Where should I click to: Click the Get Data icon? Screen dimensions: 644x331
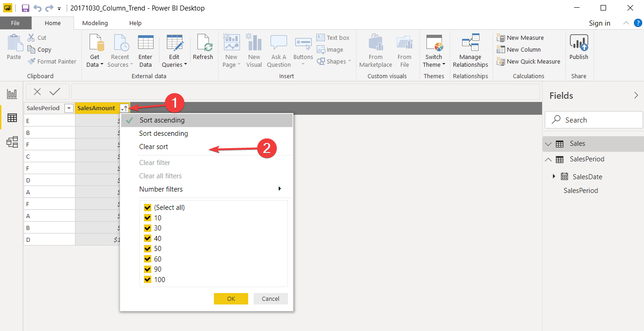click(95, 44)
